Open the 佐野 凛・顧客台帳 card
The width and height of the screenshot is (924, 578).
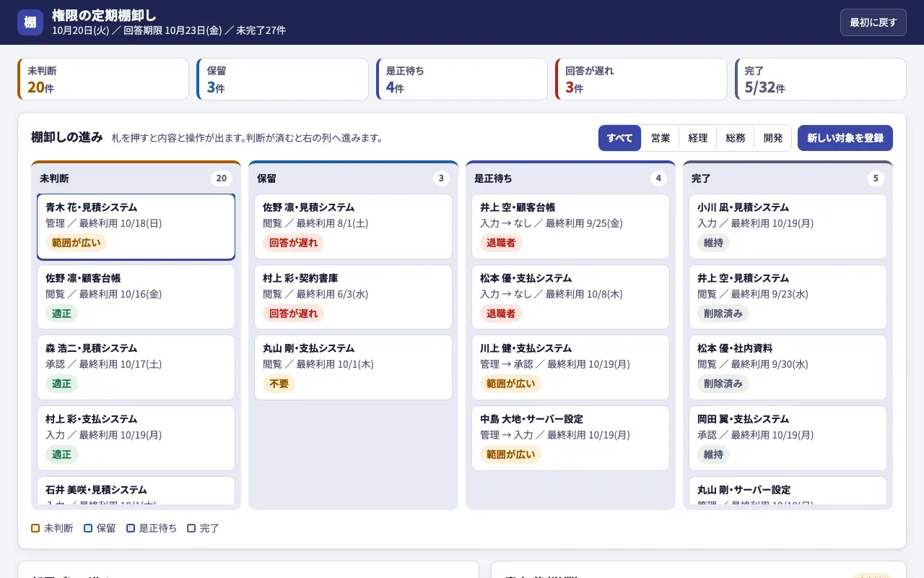(x=136, y=297)
